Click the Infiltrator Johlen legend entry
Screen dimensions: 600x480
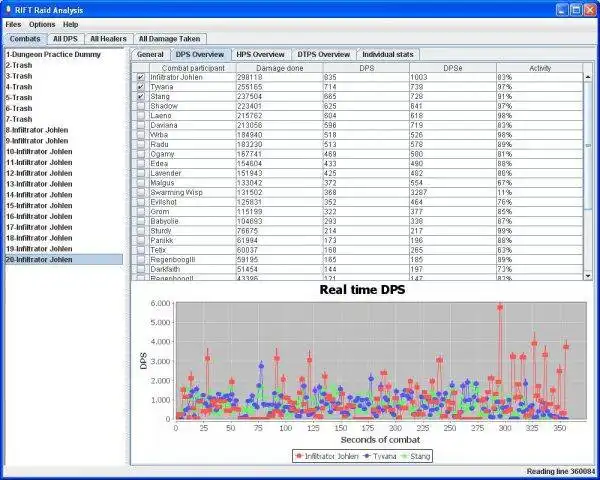(327, 456)
